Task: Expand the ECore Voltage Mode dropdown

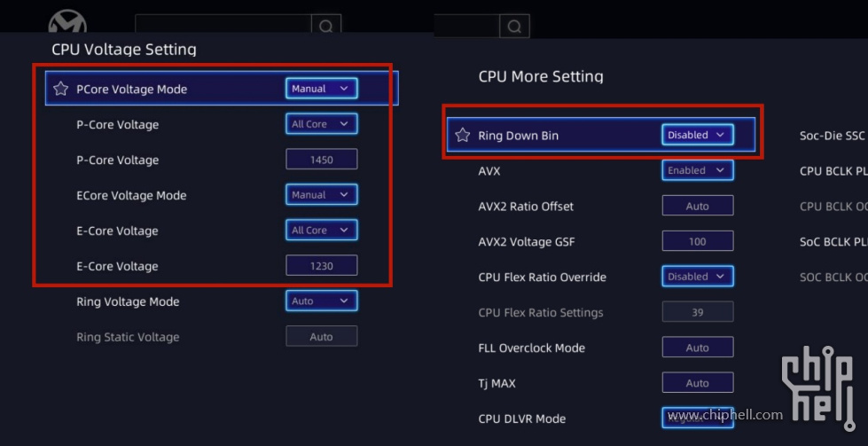Action: coord(322,195)
